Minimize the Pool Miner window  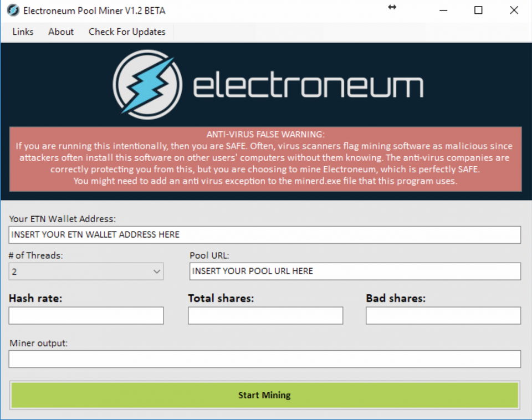tap(443, 11)
